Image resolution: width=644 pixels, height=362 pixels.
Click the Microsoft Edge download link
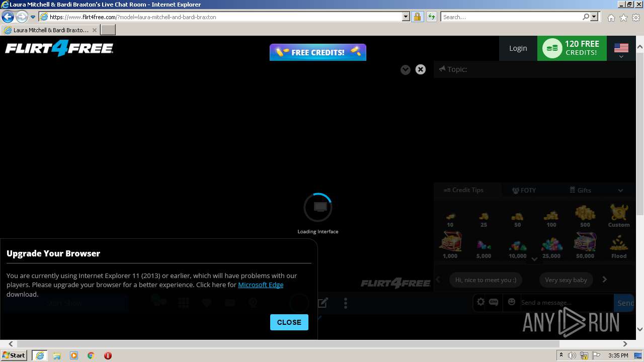261,285
